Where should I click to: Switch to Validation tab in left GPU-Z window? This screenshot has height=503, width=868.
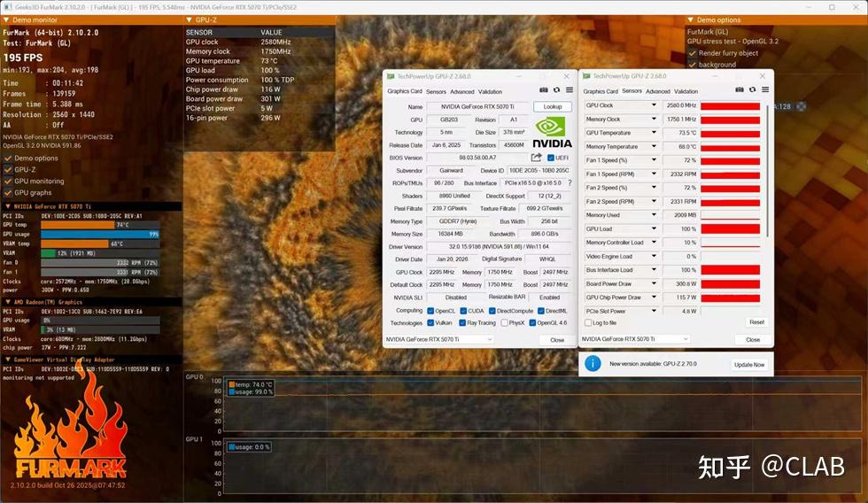coord(491,91)
